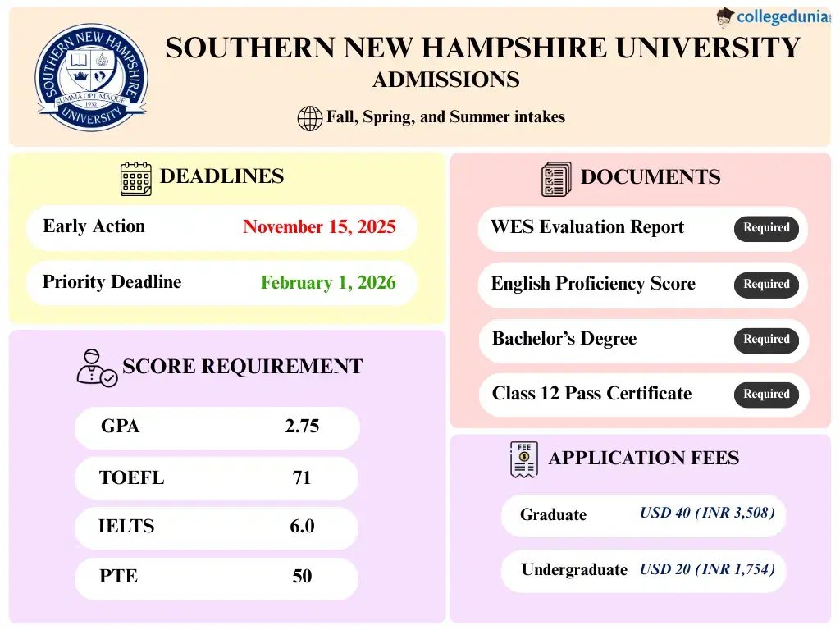This screenshot has width=840, height=630.
Task: Click the person-with-checkmark Score Requirement icon
Action: pos(96,367)
